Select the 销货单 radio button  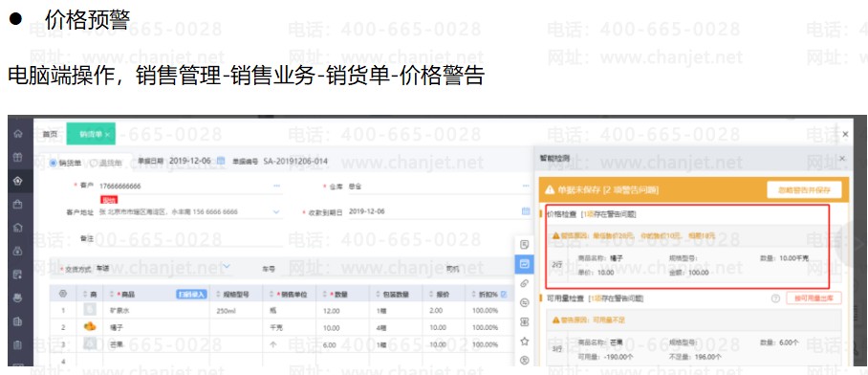click(x=54, y=163)
